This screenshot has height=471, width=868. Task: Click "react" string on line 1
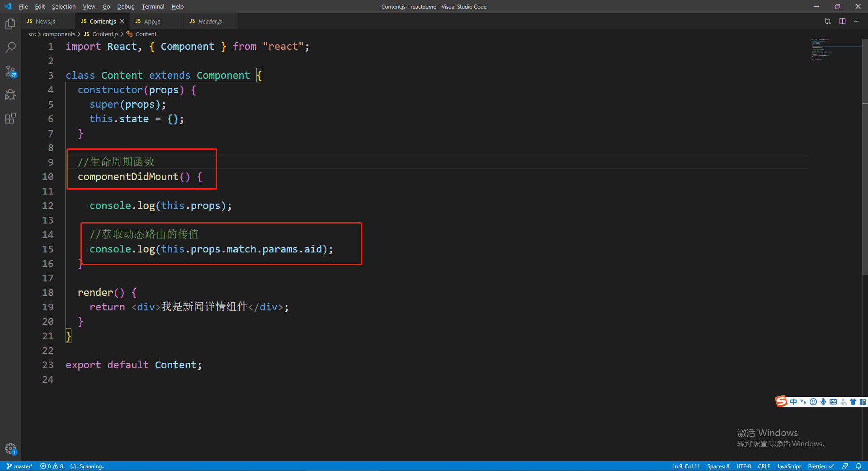click(283, 47)
